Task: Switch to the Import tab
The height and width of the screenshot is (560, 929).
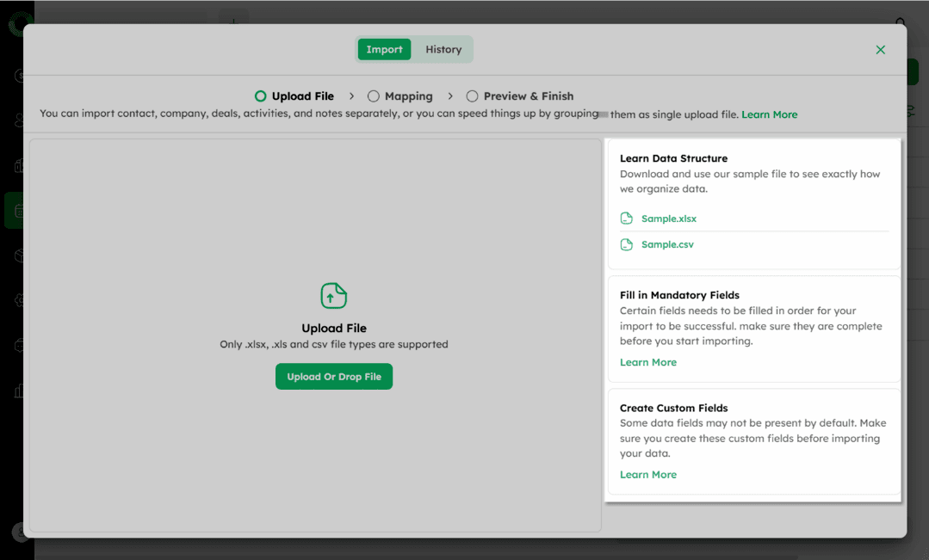Action: (x=384, y=50)
